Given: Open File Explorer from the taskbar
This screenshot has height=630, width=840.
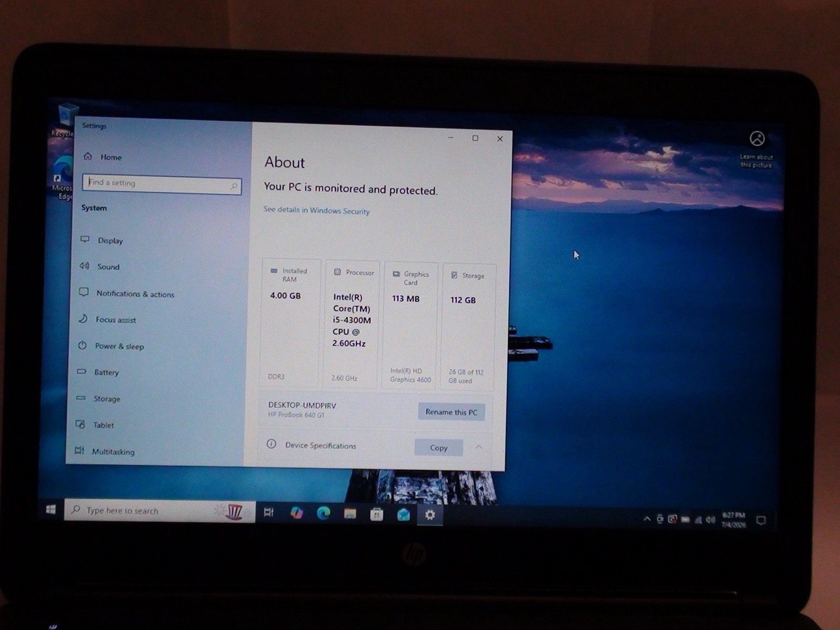Looking at the screenshot, I should tap(350, 514).
